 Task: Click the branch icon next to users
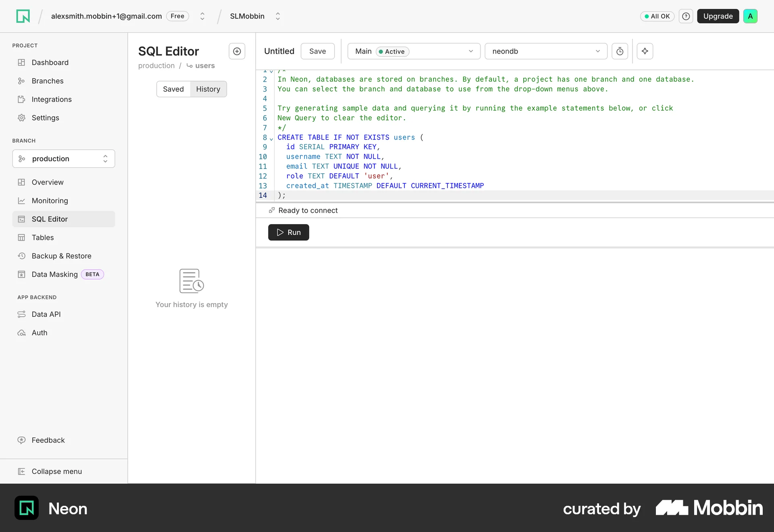189,66
